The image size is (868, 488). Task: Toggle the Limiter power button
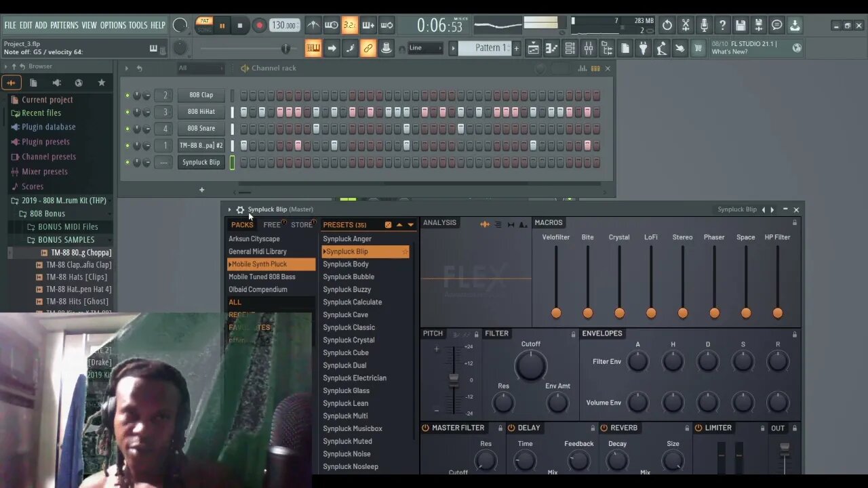[x=698, y=428]
